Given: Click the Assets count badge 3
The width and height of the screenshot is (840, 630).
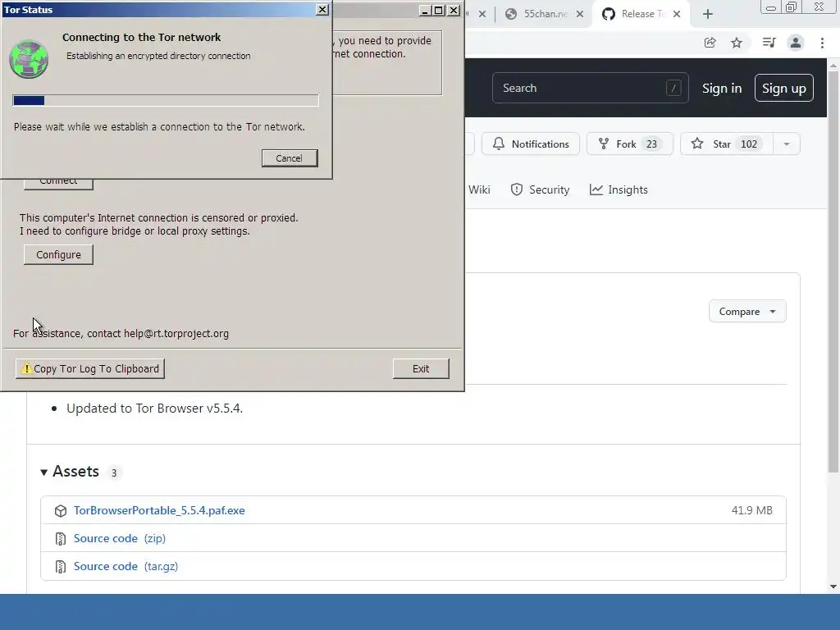Looking at the screenshot, I should [x=113, y=472].
